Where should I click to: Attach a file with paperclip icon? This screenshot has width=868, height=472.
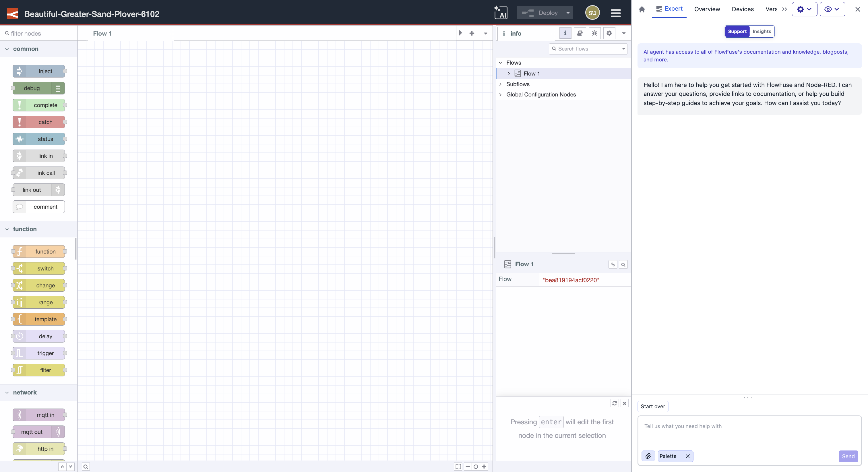point(648,456)
